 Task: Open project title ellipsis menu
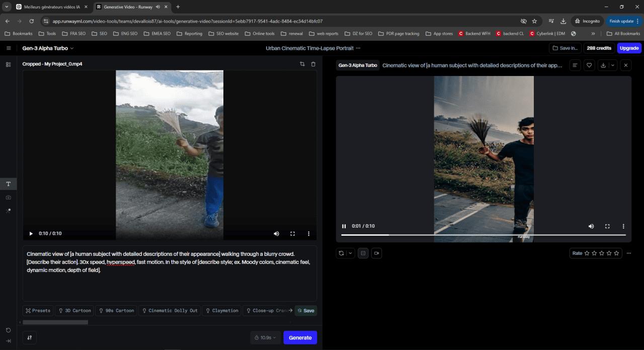(x=358, y=48)
